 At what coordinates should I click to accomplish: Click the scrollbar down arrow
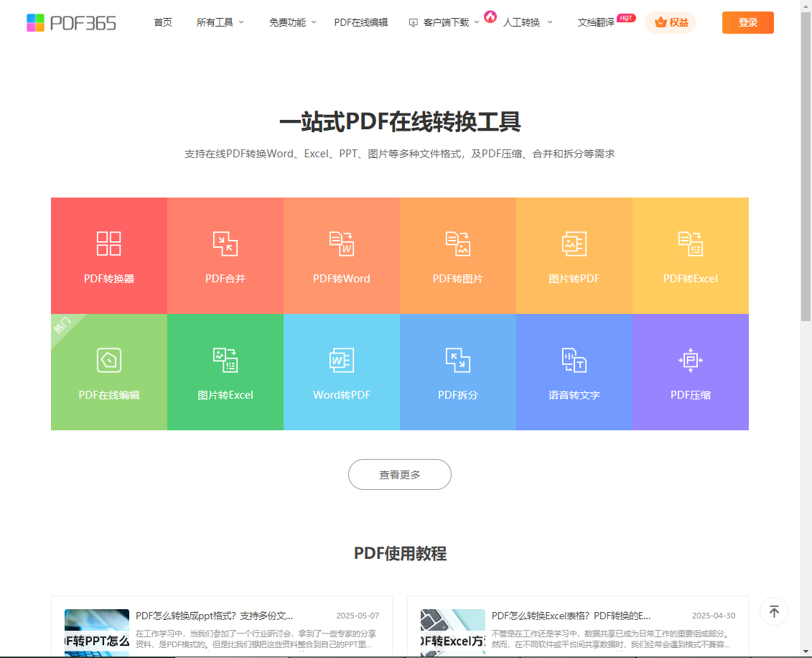[x=806, y=652]
